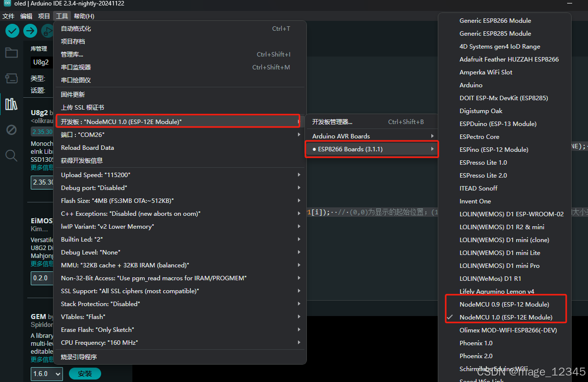Select Olimex MOD-WIFI-ESP8266(-DEV) board
Viewport: 588px width, 382px height.
point(504,330)
